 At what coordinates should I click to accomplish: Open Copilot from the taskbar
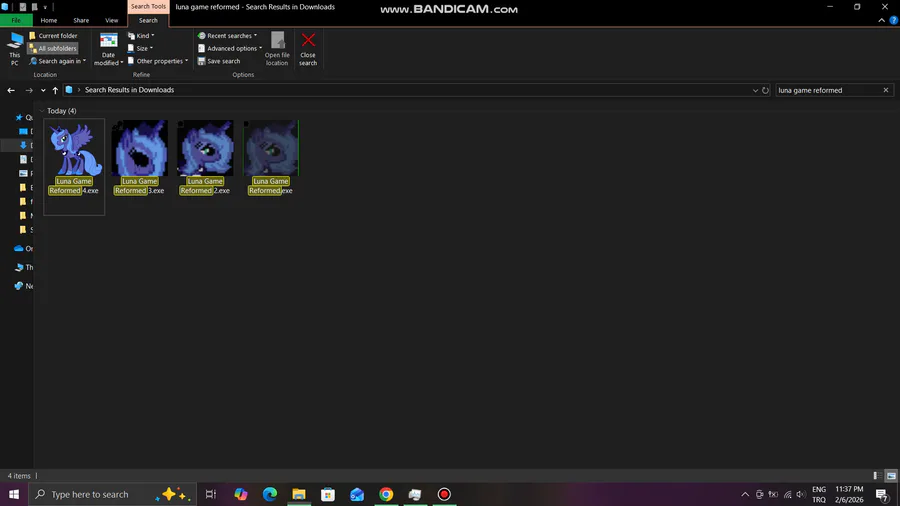(240, 494)
